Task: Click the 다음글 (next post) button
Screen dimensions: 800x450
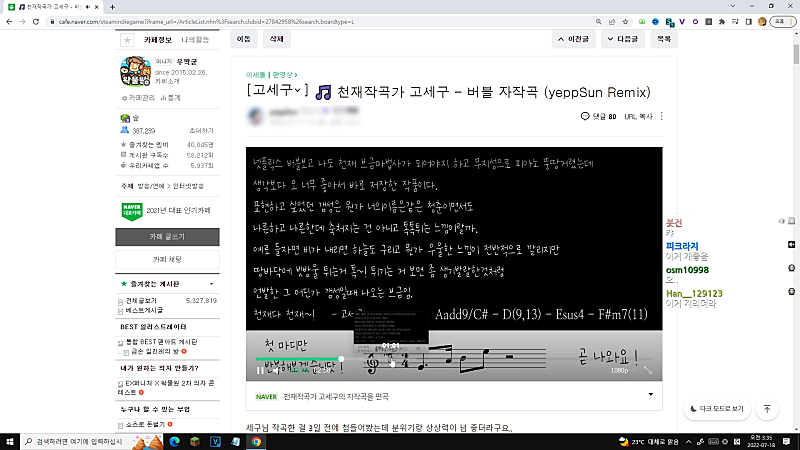Action: point(622,39)
